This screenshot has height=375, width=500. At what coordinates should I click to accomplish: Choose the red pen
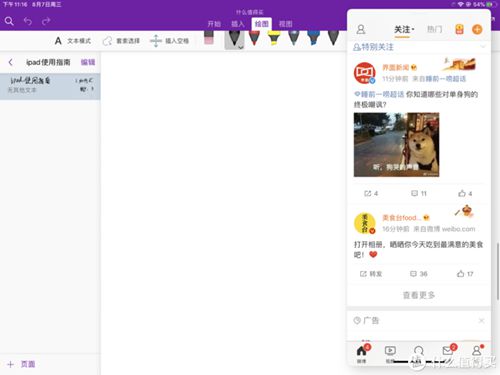tap(254, 37)
